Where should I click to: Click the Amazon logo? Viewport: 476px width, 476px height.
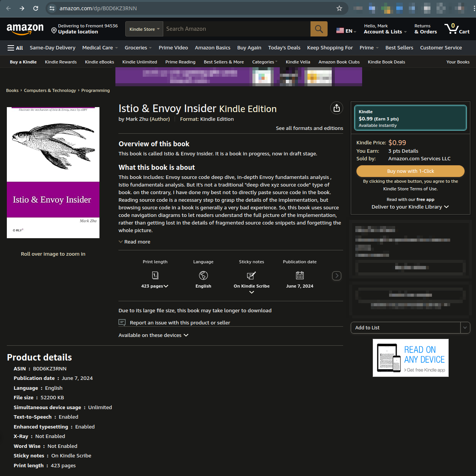[x=25, y=29]
